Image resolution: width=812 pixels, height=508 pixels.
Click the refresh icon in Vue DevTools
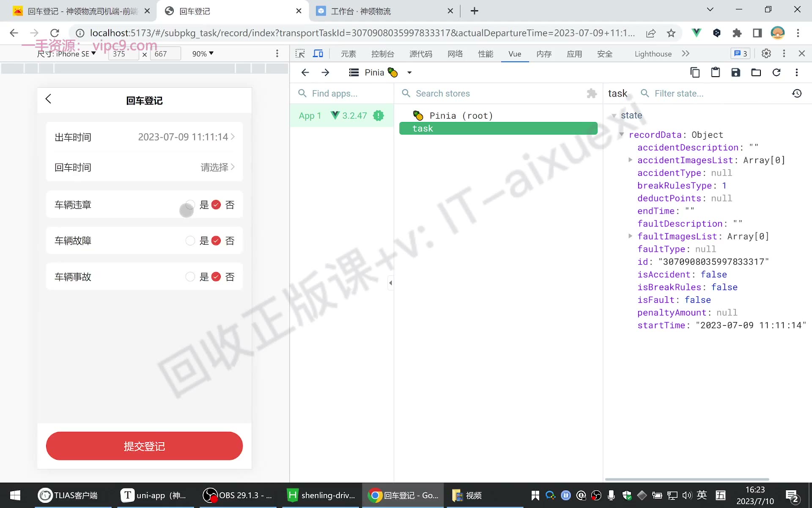[x=776, y=72]
